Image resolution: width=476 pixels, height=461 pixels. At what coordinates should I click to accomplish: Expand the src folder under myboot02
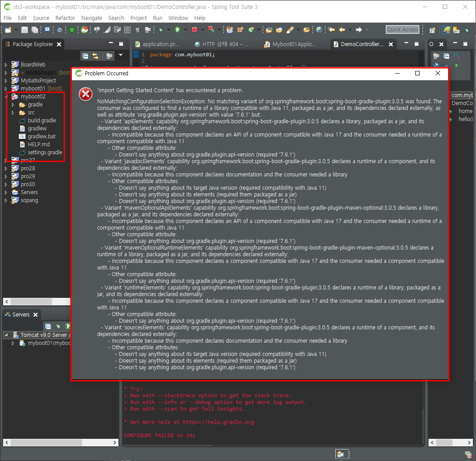click(13, 113)
